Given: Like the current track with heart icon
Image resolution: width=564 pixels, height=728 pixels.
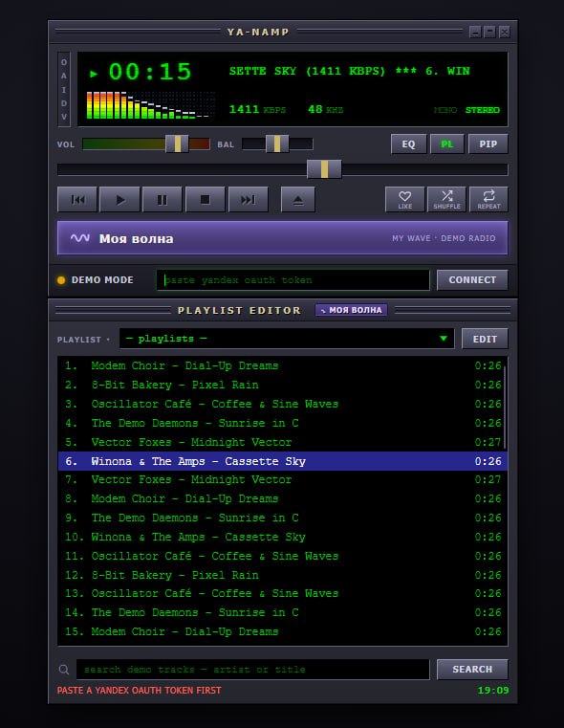Looking at the screenshot, I should point(405,199).
